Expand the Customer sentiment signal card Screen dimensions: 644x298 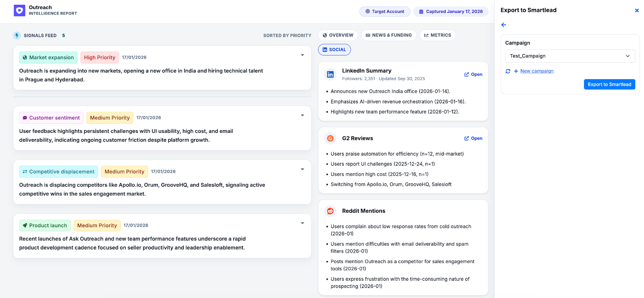click(x=302, y=115)
